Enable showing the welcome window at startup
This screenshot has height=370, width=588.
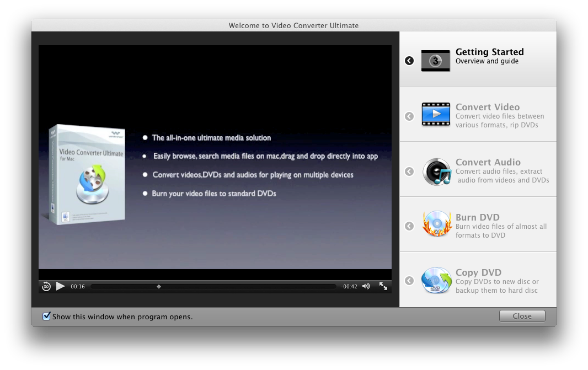46,316
